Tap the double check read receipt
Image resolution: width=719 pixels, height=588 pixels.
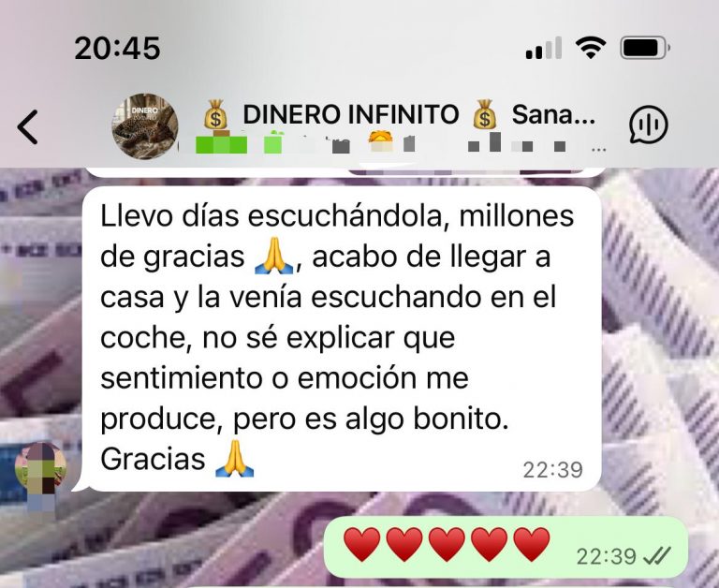point(657,556)
